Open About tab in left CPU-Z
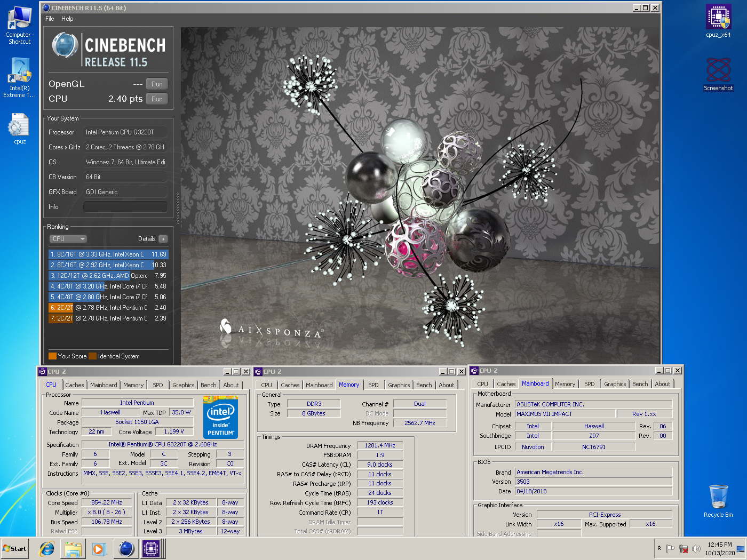The width and height of the screenshot is (747, 560). tap(231, 385)
